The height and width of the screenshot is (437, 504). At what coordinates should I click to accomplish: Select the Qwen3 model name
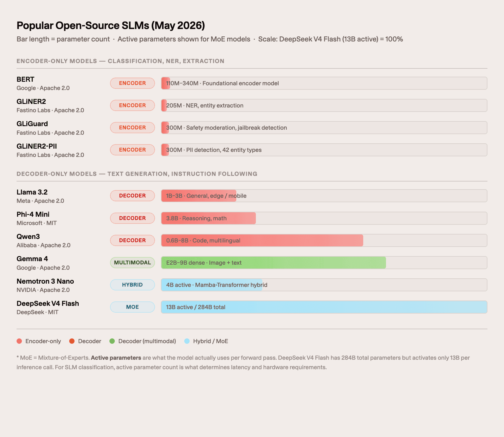28,237
